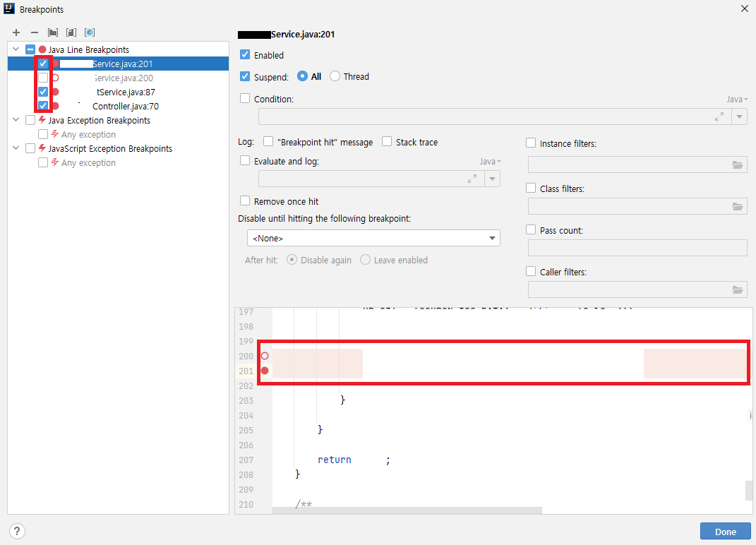Toggle the Java Line Breakpoints group checkbox
756x545 pixels.
pos(30,49)
